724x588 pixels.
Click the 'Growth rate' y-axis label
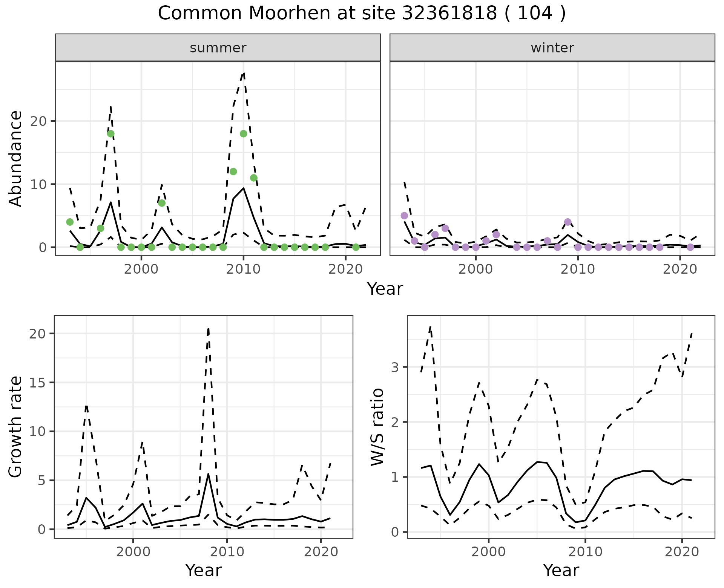pos(16,426)
